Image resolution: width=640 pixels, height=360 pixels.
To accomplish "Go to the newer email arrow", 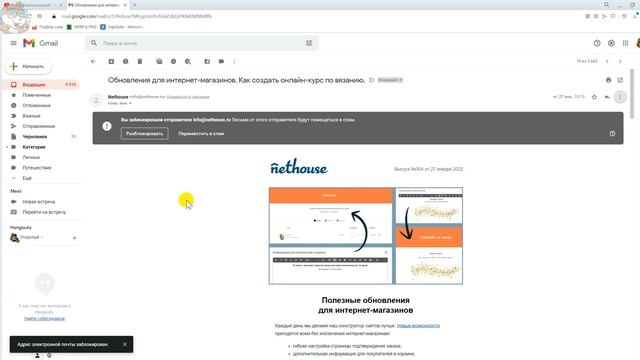I will pyautogui.click(x=607, y=61).
